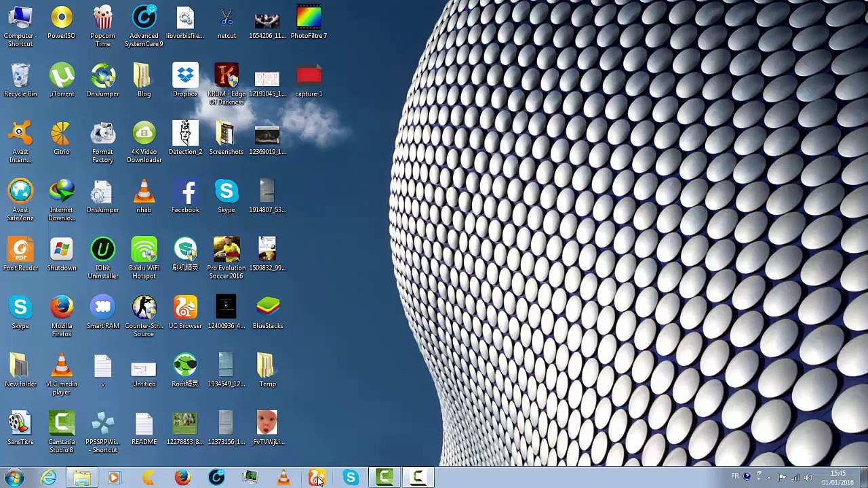
Task: Click the taskbar help question mark
Action: (x=747, y=476)
